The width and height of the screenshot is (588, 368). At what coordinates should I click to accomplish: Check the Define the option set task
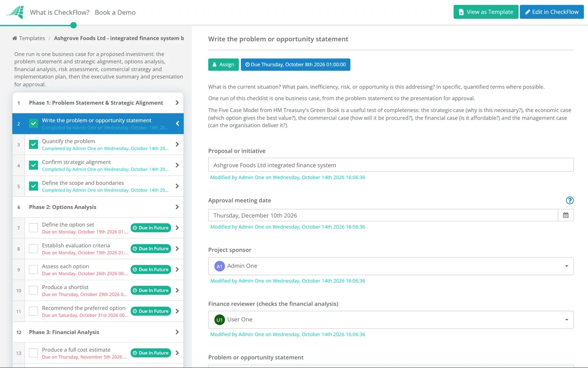(34, 228)
